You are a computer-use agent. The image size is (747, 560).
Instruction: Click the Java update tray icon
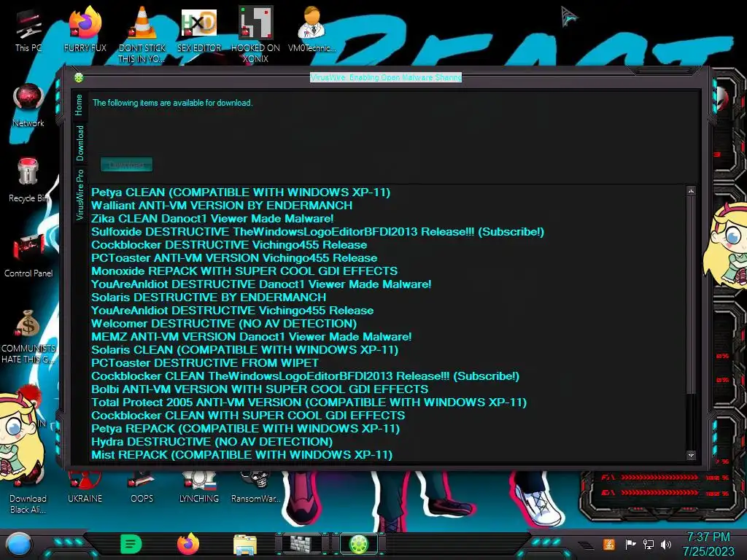coord(609,544)
